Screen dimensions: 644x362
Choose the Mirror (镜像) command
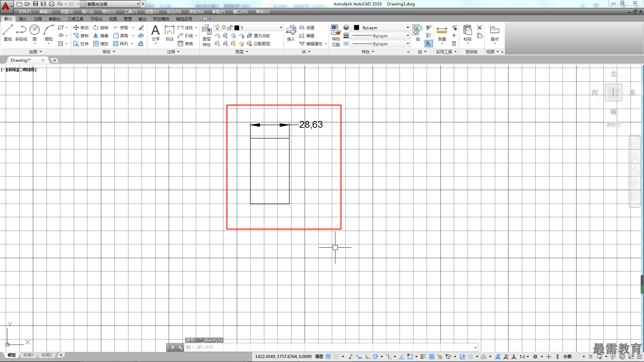pyautogui.click(x=101, y=36)
